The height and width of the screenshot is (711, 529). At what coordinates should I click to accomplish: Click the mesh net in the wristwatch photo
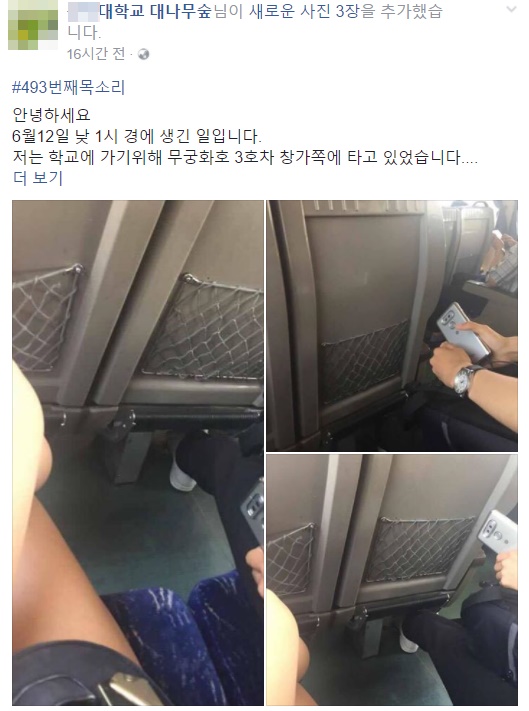click(365, 361)
